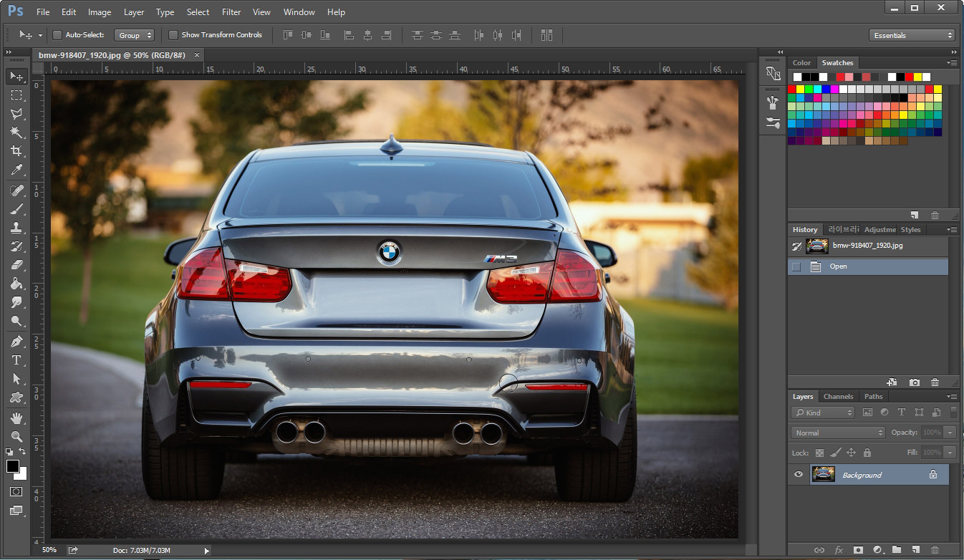The width and height of the screenshot is (964, 560).
Task: Open the File menu
Action: 43,12
